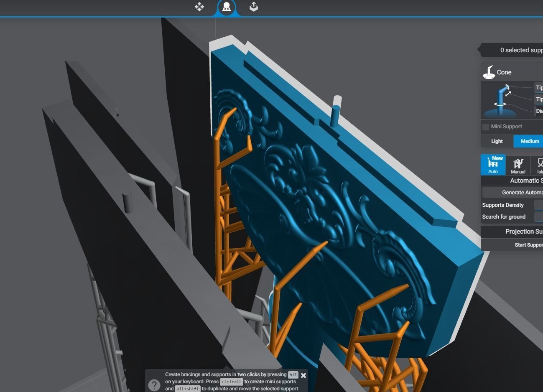The image size is (543, 392).
Task: Click the '0 selected supp' header text
Action: coord(521,50)
